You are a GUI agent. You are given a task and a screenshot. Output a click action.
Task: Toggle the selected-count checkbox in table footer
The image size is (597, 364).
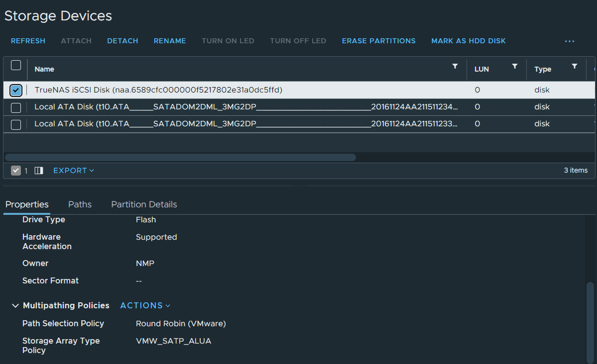coord(15,171)
